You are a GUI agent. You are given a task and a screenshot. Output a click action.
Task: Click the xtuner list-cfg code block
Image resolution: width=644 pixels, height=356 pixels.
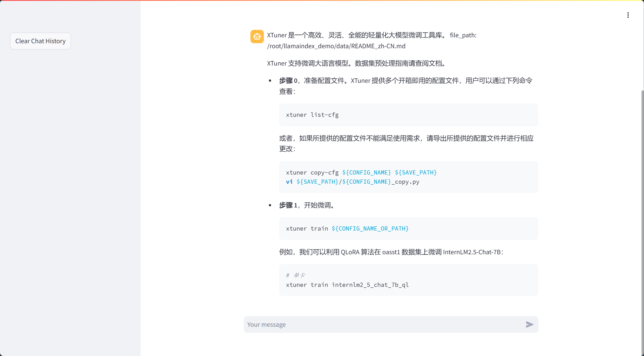point(312,115)
